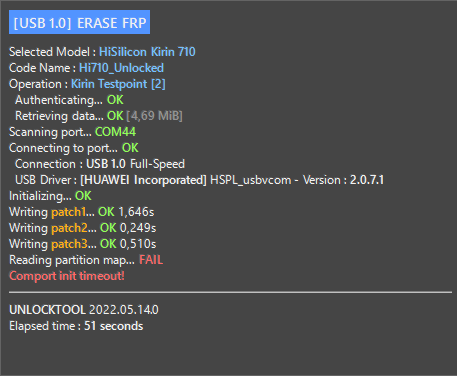This screenshot has width=460, height=376.
Task: Click the Hi710_Unlocked code name
Action: coord(121,68)
